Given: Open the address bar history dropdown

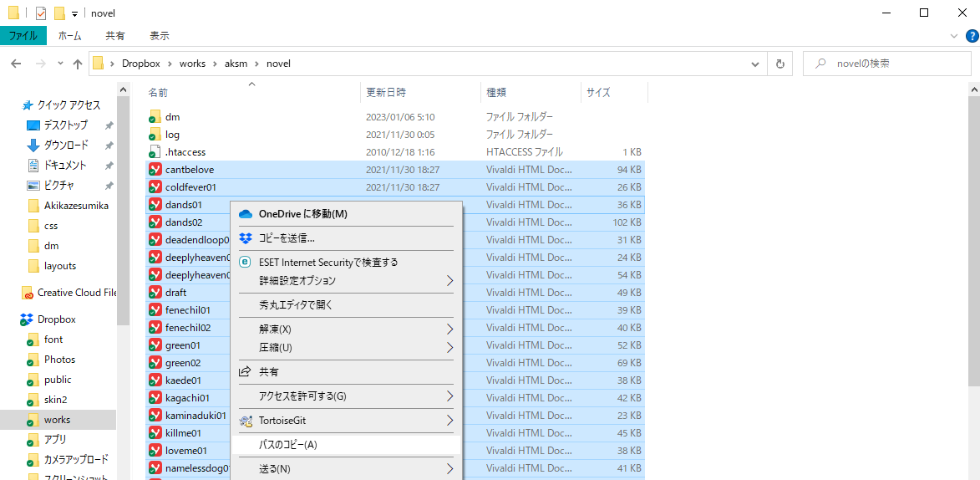Looking at the screenshot, I should click(755, 64).
